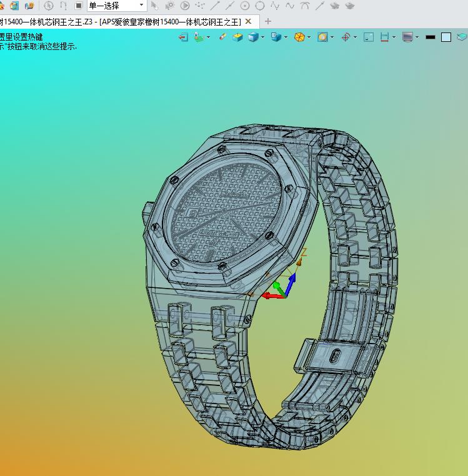
Task: Click the grayed pointer with gear icon
Action: (170, 6)
